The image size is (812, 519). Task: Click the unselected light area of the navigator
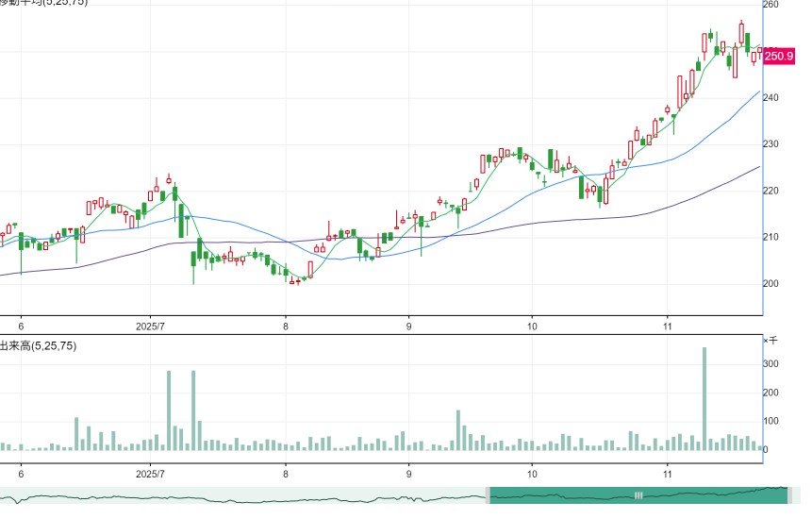pyautogui.click(x=242, y=495)
